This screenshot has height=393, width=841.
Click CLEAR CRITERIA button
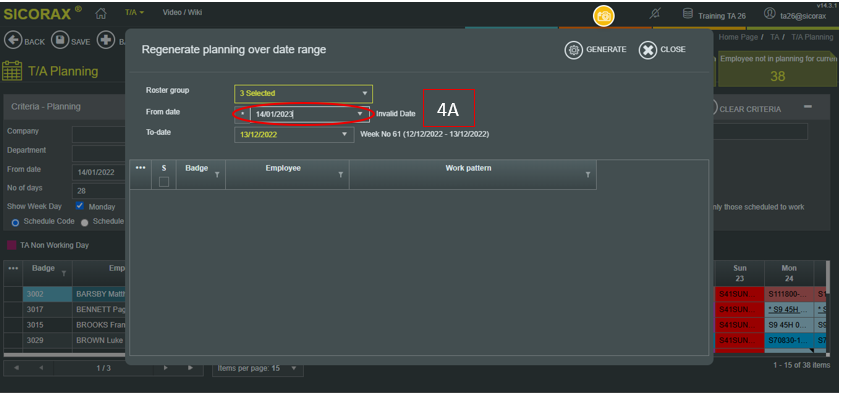750,109
